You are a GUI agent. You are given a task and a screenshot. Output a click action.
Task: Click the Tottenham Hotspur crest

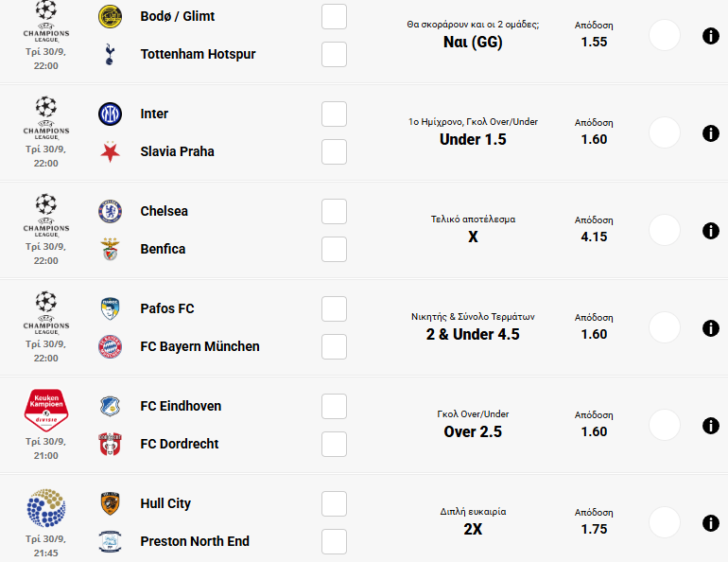click(x=111, y=54)
